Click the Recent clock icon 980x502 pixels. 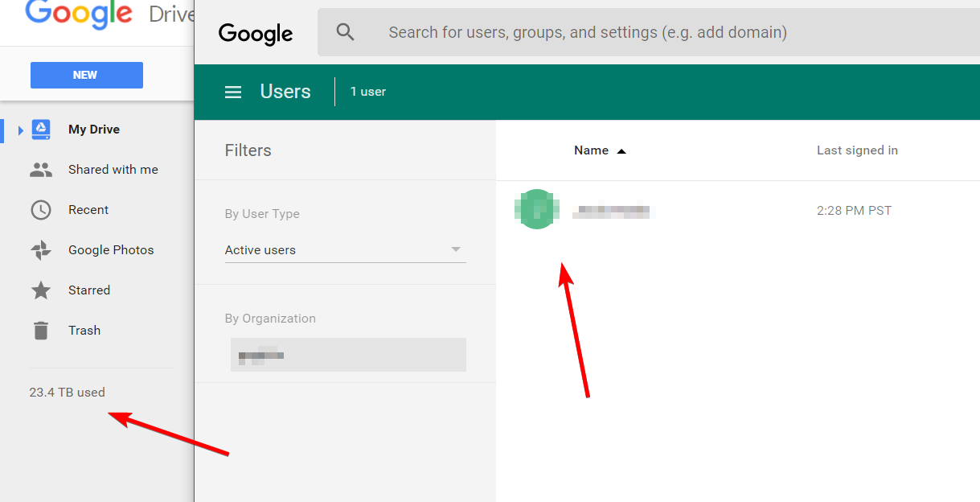(41, 210)
